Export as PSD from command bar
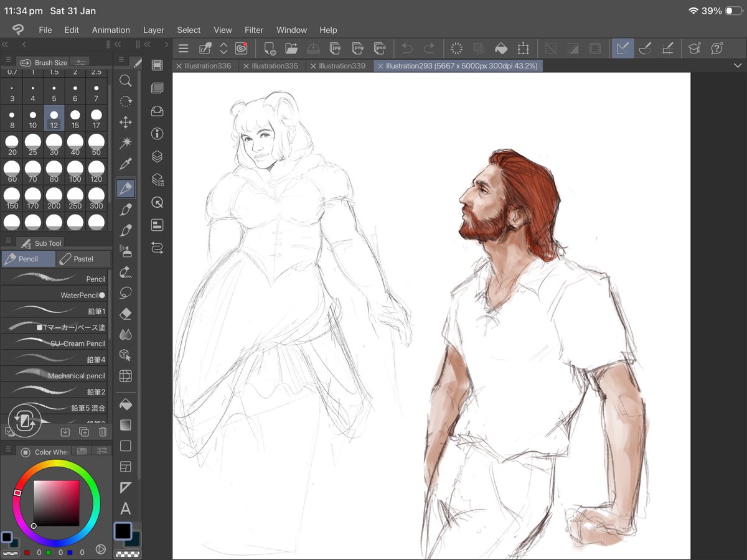 [379, 49]
